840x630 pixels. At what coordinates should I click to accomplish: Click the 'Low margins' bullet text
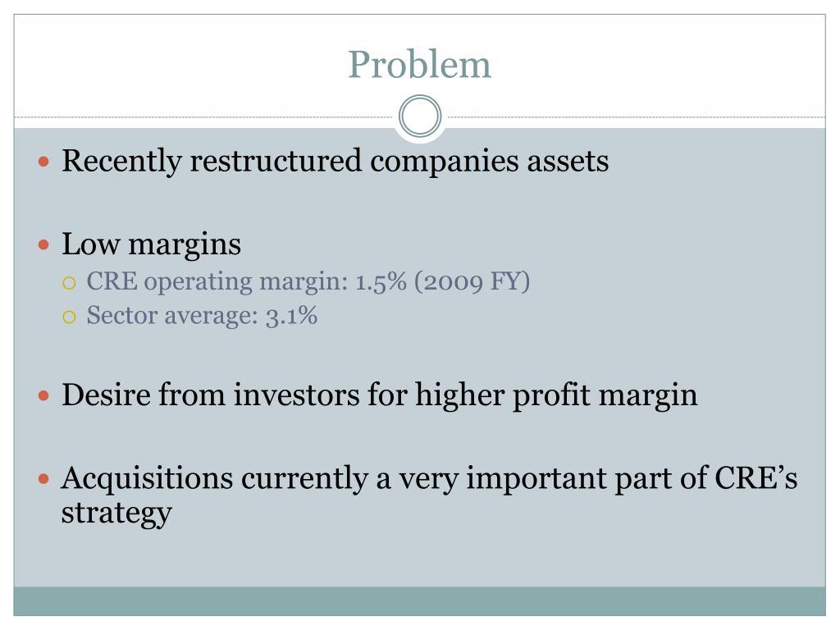coord(151,244)
